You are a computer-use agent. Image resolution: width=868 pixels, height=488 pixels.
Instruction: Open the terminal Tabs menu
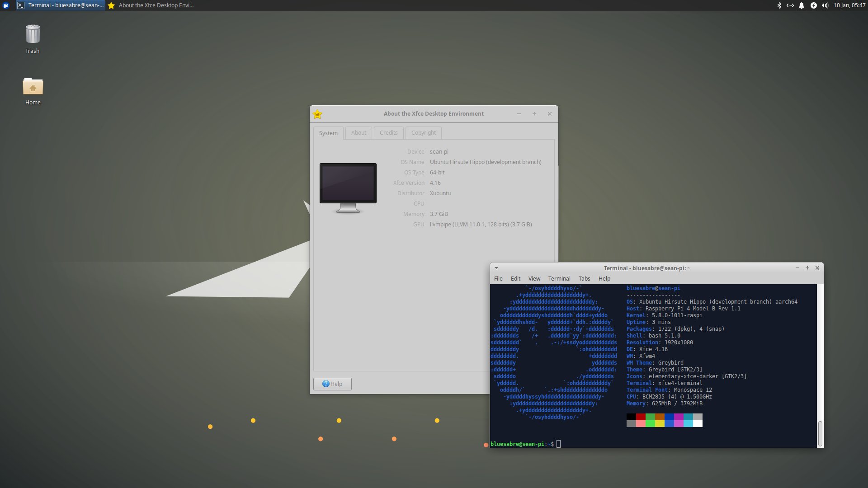584,279
